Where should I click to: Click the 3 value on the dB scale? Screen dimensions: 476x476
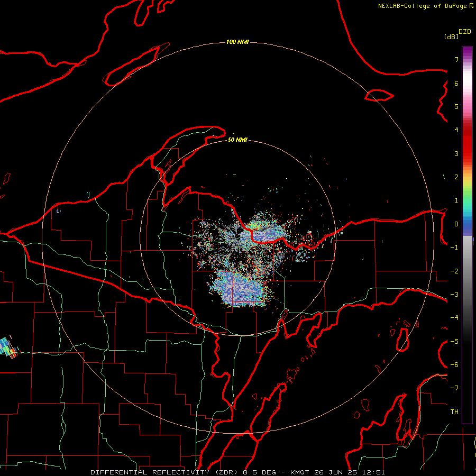pyautogui.click(x=456, y=153)
